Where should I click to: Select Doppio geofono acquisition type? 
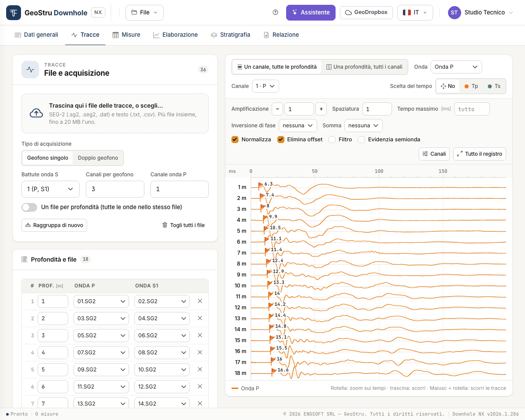98,158
